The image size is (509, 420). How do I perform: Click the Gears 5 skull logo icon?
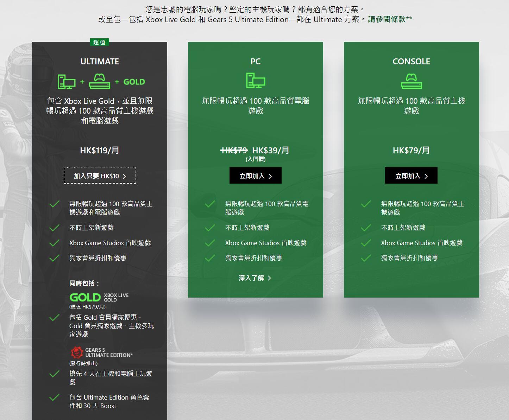point(77,352)
